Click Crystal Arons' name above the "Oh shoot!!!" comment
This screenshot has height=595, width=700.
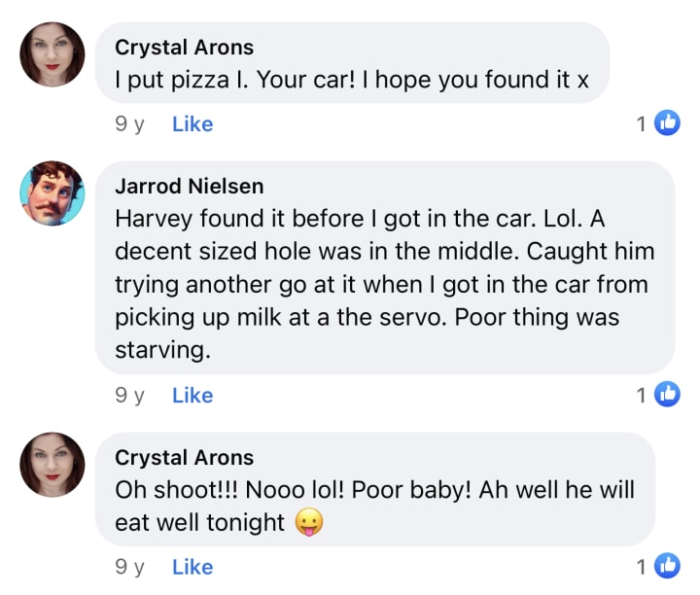[x=184, y=457]
